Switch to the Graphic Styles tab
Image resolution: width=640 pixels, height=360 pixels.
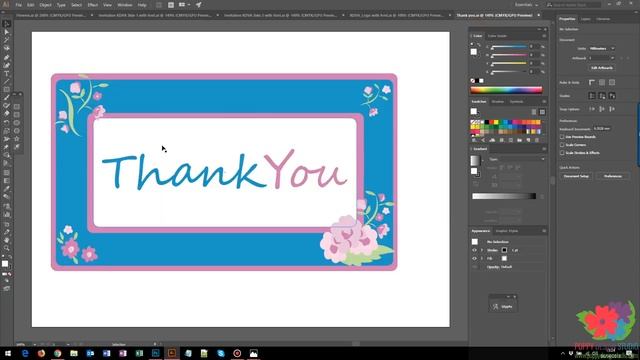(507, 231)
